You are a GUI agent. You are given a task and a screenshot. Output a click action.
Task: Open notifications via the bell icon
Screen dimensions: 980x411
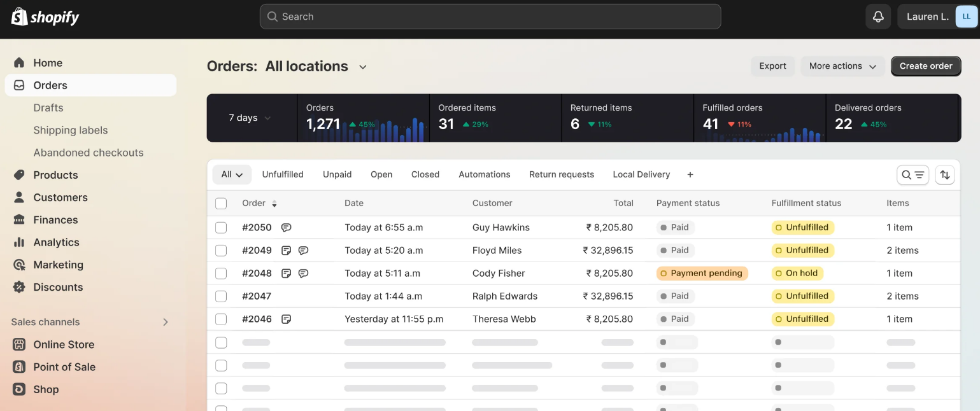[878, 17]
